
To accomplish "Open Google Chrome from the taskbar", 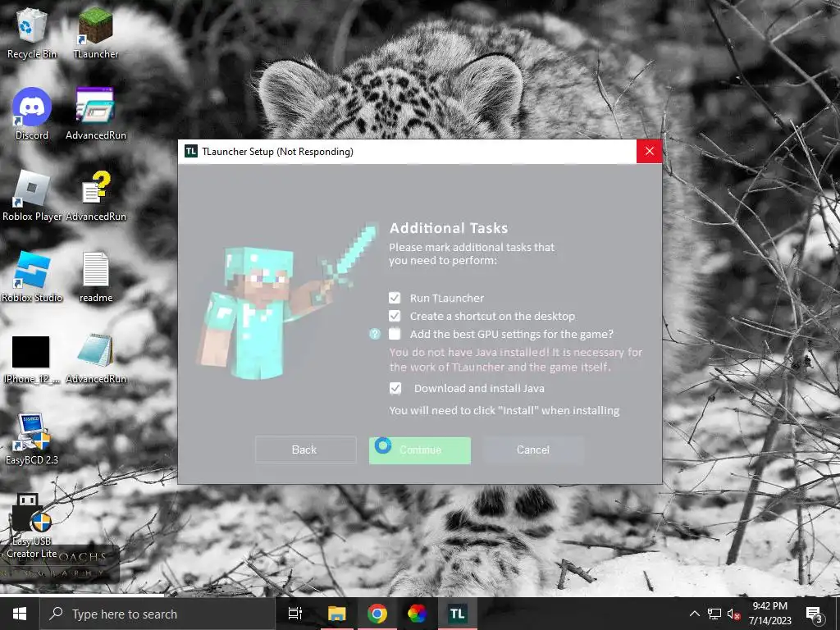I will (x=377, y=614).
